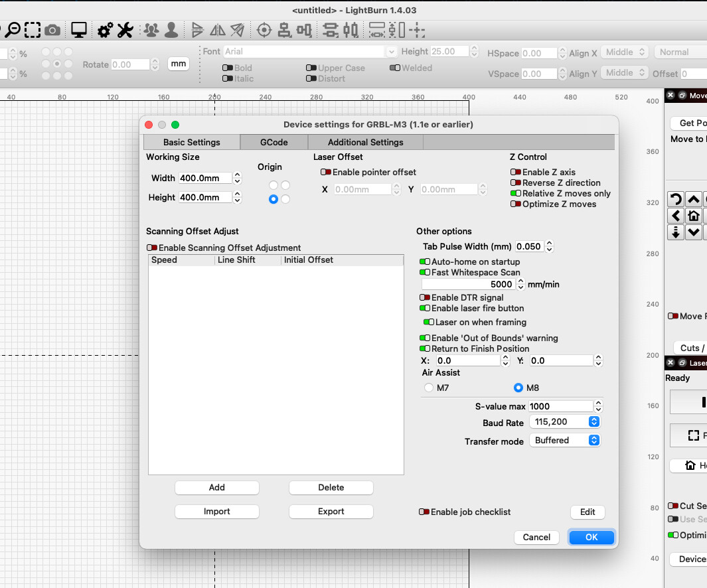Open the Normal style dropdown
The width and height of the screenshot is (707, 588).
(681, 52)
